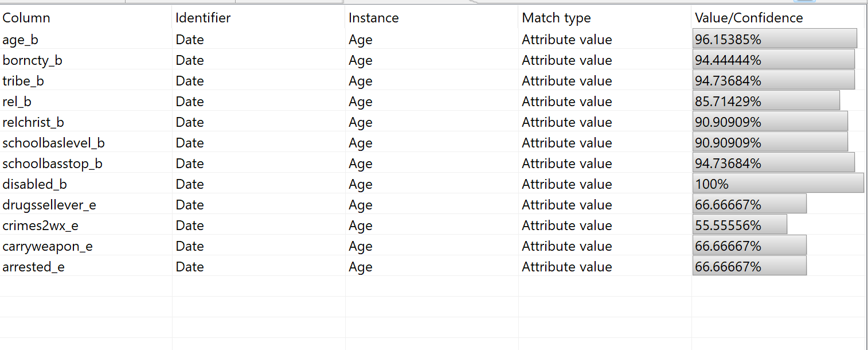Click the 85.71429% confidence bar
868x350 pixels.
coord(765,102)
